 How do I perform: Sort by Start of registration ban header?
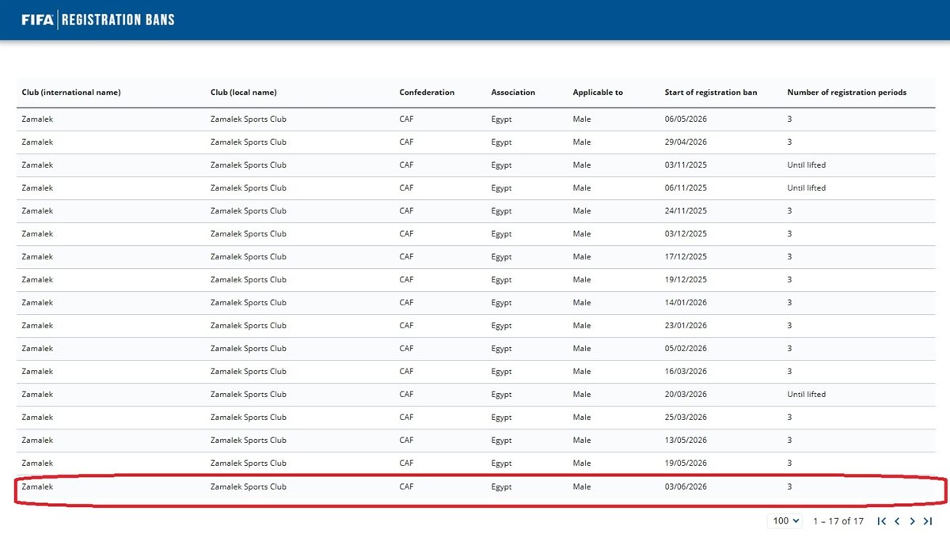click(x=711, y=93)
